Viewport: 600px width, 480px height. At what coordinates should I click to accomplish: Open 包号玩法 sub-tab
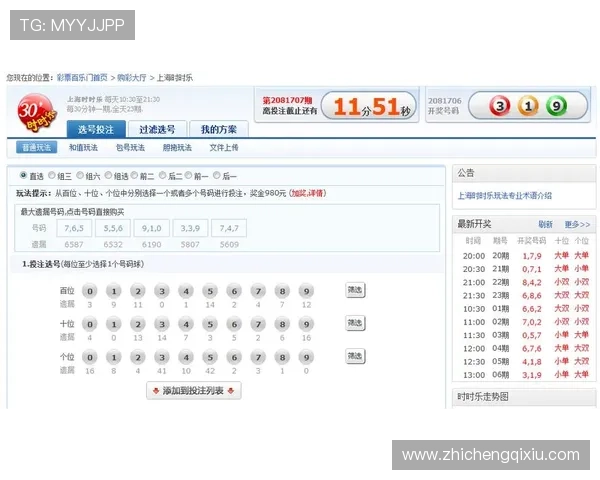[x=130, y=147]
